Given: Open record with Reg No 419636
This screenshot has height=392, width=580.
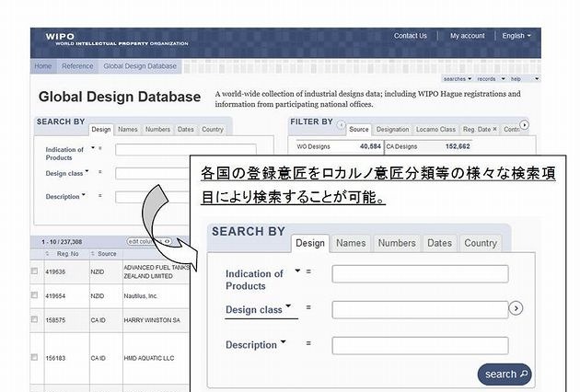Looking at the screenshot, I should coord(55,271).
